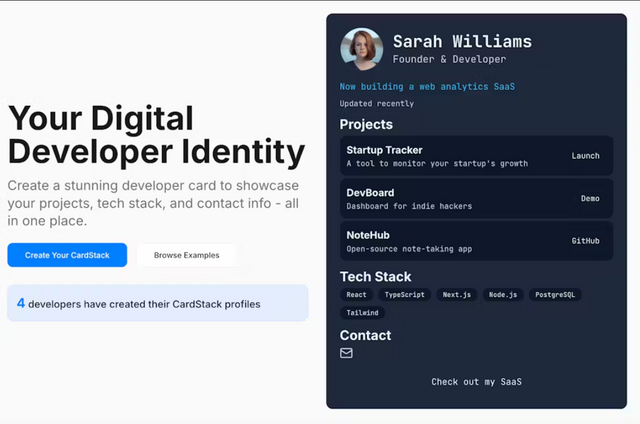Open the Launch link for Startup Tracker

585,156
